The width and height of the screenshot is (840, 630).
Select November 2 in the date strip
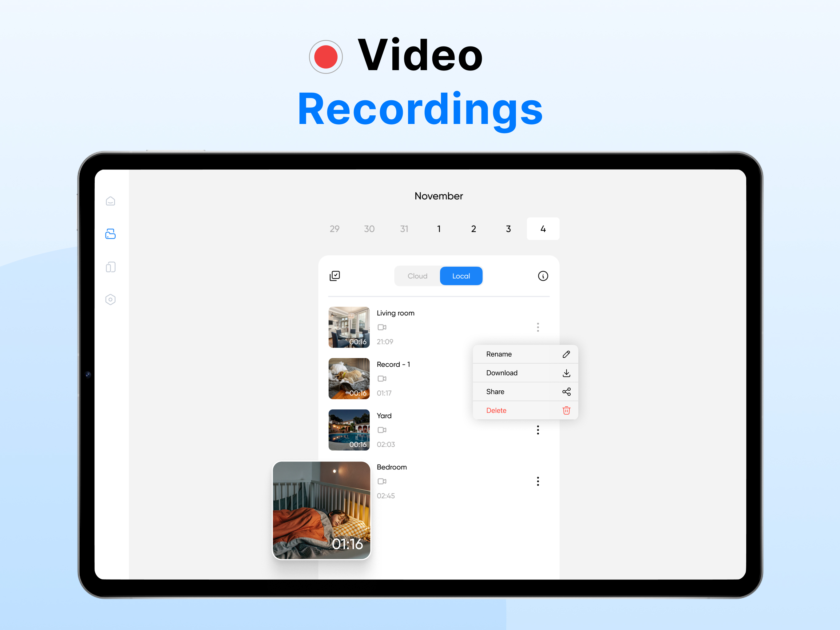[473, 229]
